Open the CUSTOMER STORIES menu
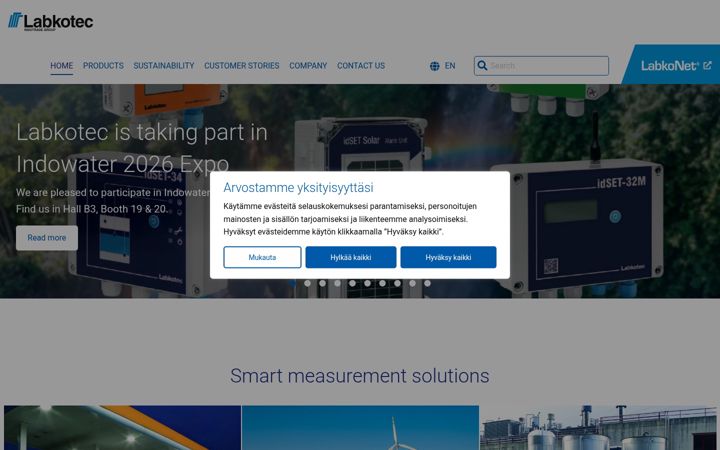The image size is (720, 450). tap(242, 66)
